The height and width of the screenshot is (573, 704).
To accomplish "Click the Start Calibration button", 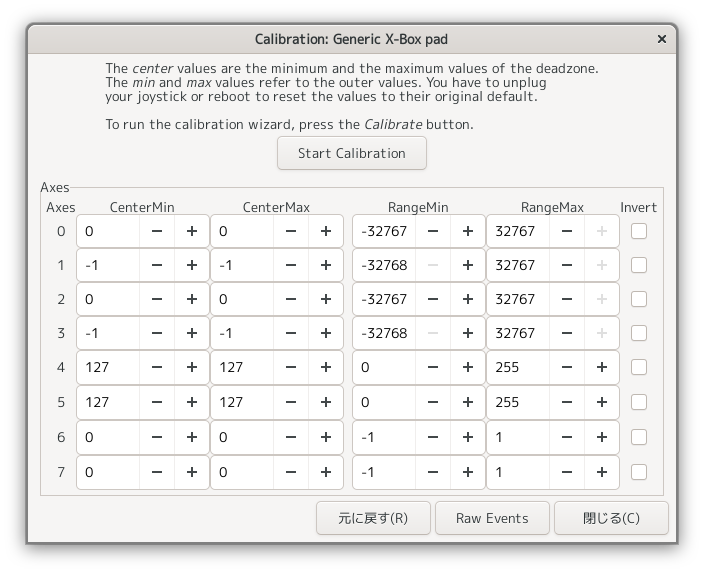I will point(352,153).
